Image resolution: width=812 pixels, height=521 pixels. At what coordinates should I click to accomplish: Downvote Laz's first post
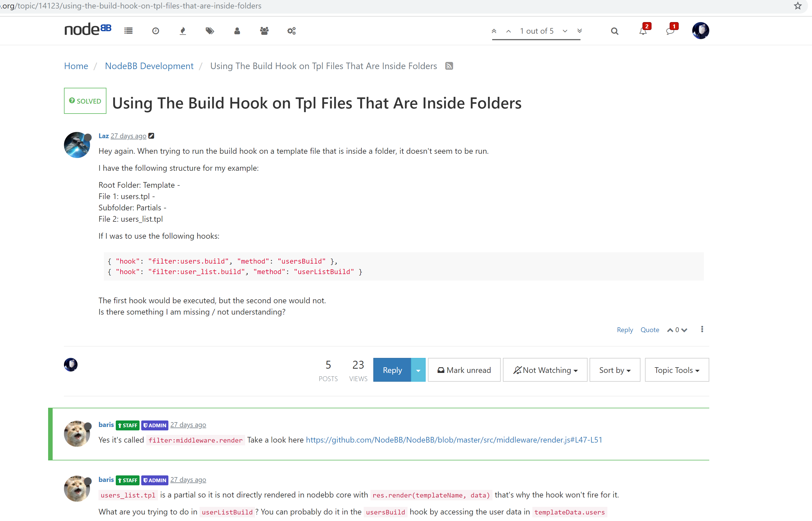coord(685,330)
